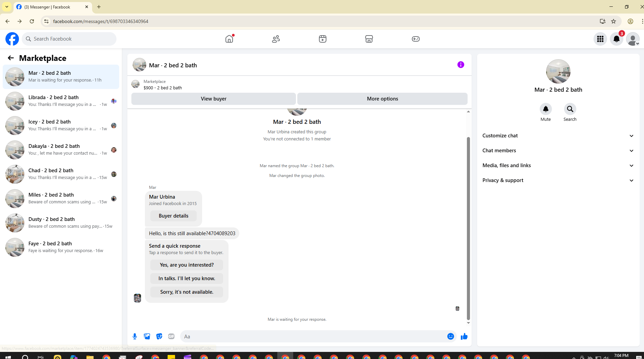Click the chat message scrollbar thumb
The height and width of the screenshot is (359, 644).
[468, 228]
